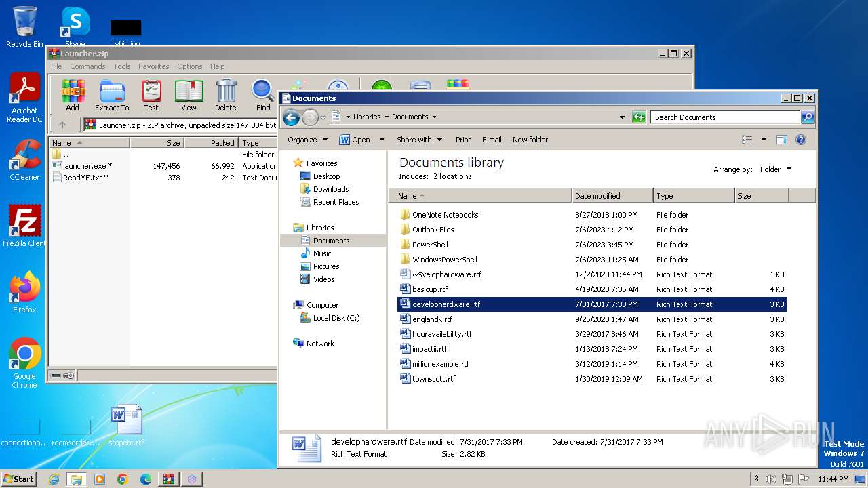Open the Tools menu in WinRAR

click(122, 66)
